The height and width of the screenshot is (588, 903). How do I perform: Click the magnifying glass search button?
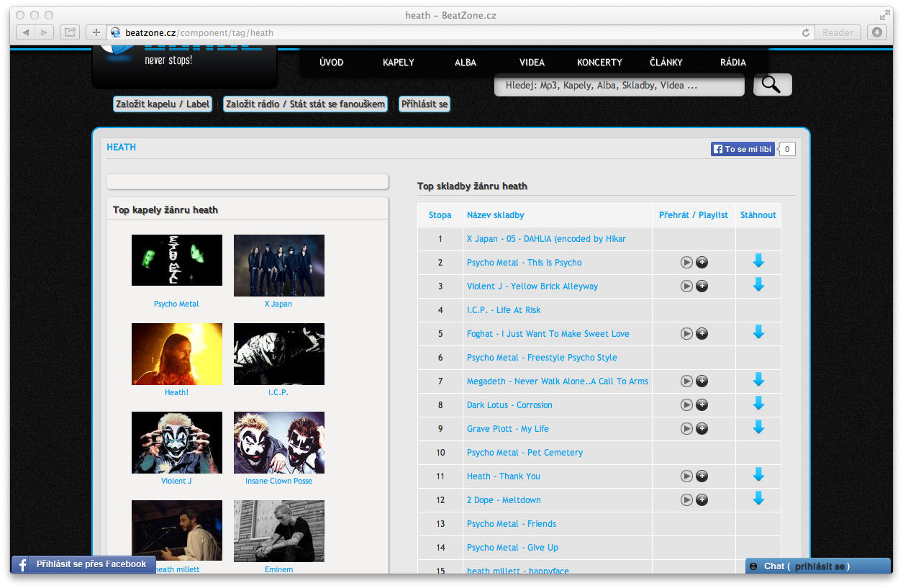(772, 85)
